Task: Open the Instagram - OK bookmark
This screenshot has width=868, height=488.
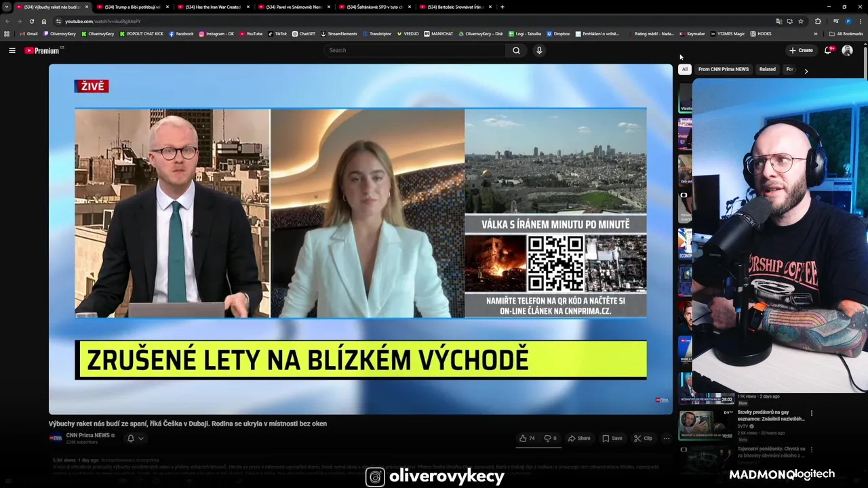Action: (x=216, y=33)
